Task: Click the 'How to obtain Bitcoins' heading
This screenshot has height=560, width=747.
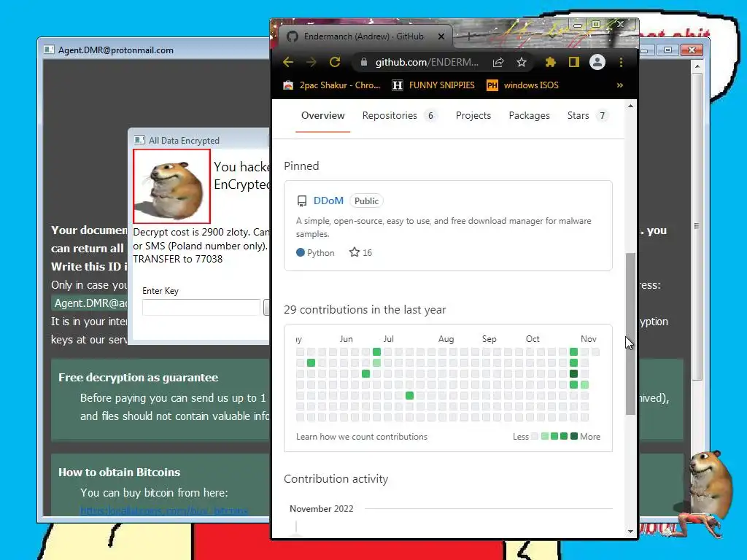Action: point(119,472)
